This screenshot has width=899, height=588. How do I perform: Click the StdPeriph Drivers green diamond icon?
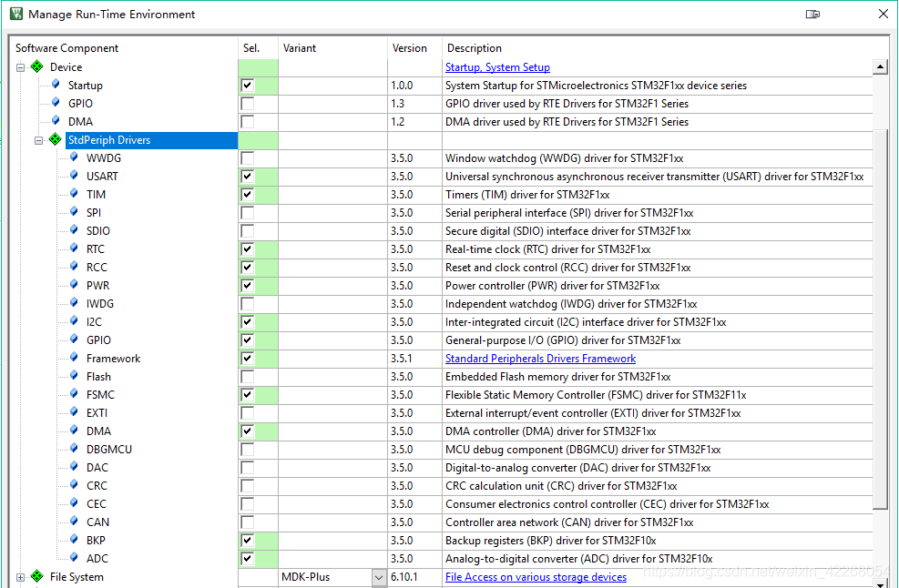click(x=55, y=140)
